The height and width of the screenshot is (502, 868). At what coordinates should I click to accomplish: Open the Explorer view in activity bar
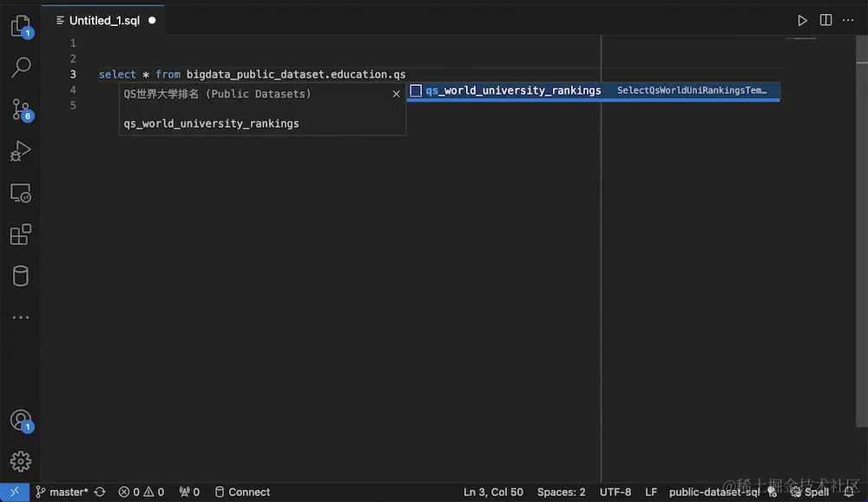click(21, 25)
